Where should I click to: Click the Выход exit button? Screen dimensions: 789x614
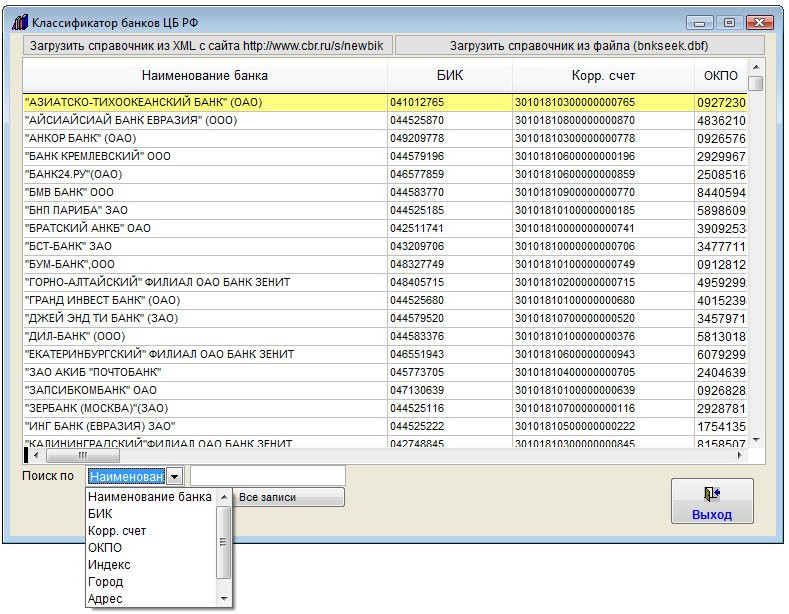(x=711, y=502)
